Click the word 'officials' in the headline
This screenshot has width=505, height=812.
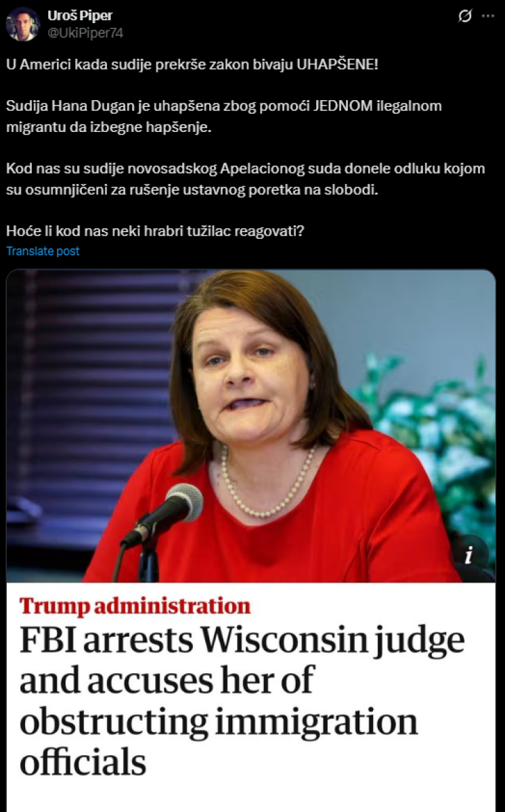point(83,762)
